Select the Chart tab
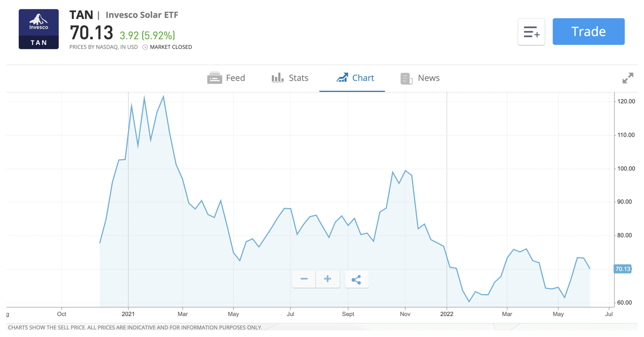 355,78
